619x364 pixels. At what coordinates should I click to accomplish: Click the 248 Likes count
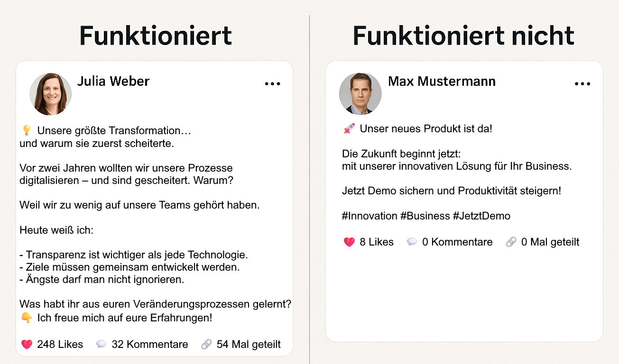(x=60, y=344)
